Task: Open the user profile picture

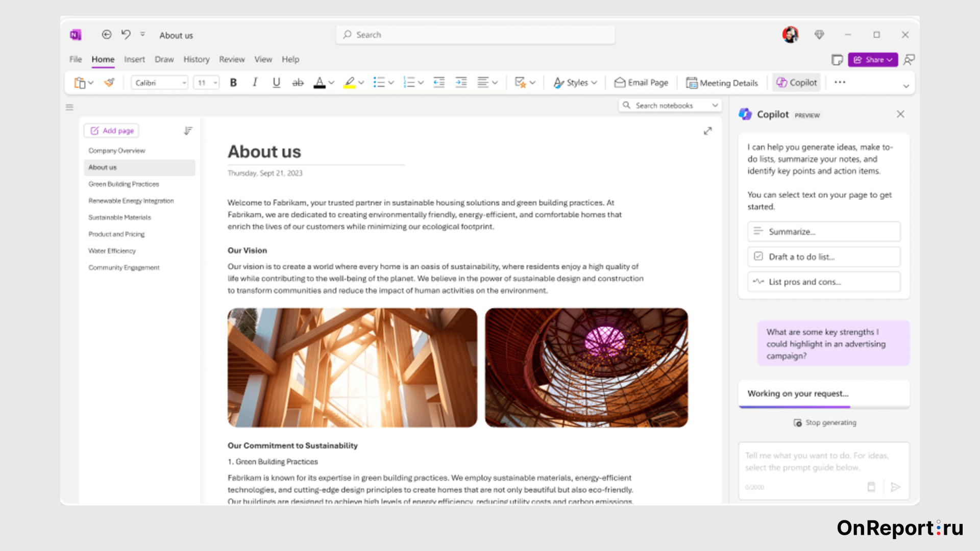Action: 790,35
